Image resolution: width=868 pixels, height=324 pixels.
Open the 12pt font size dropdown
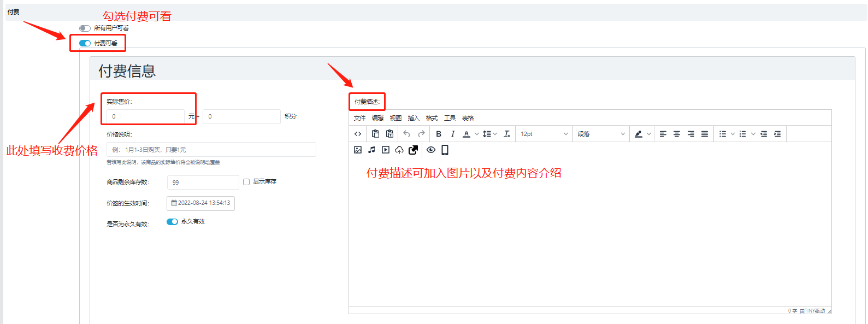[x=544, y=134]
